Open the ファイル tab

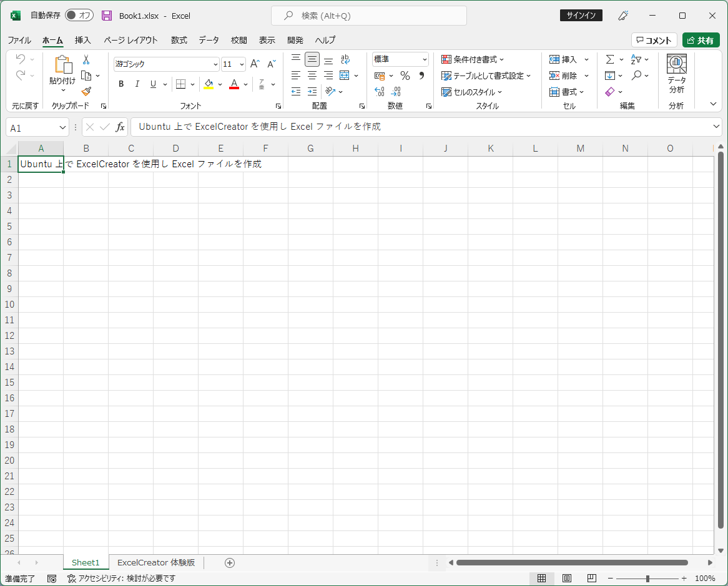[x=19, y=41]
